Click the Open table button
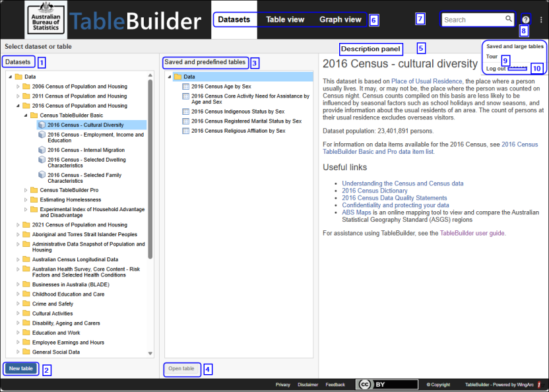Viewport: 549px width, 392px height. click(181, 368)
